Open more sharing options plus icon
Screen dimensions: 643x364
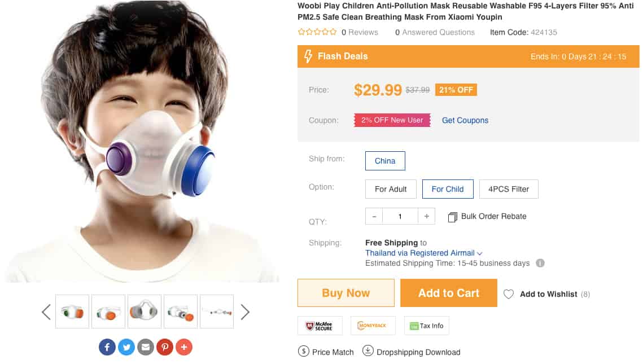pos(184,347)
